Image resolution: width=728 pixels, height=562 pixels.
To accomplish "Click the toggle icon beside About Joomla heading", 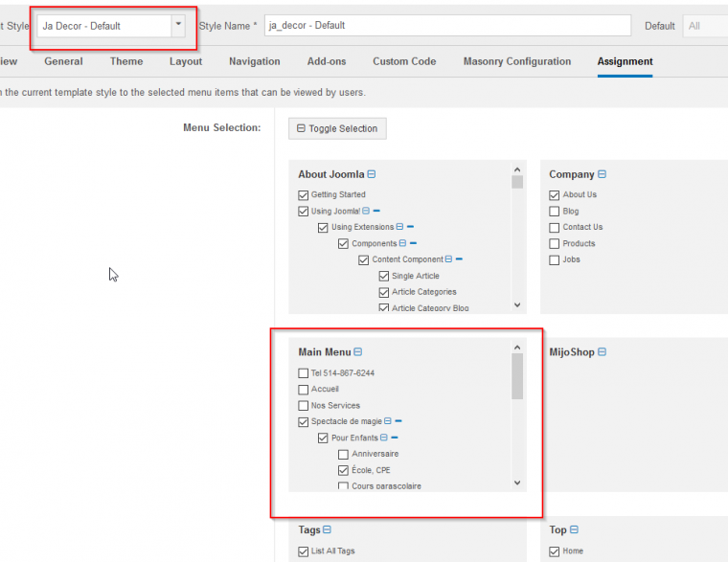I will (372, 175).
